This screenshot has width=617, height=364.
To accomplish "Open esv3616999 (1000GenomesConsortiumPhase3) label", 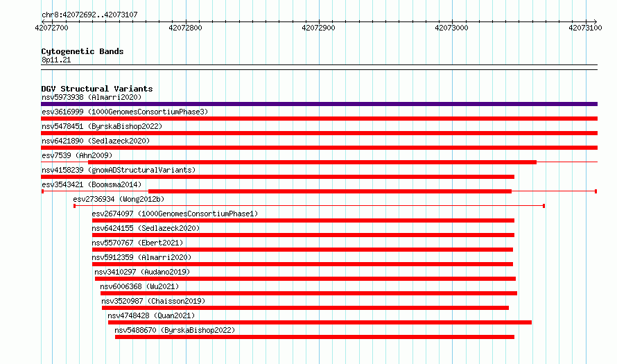I will (x=125, y=112).
